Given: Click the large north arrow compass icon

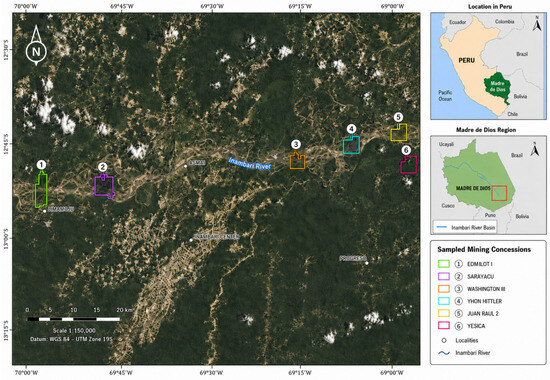Looking at the screenshot, I should [x=36, y=46].
